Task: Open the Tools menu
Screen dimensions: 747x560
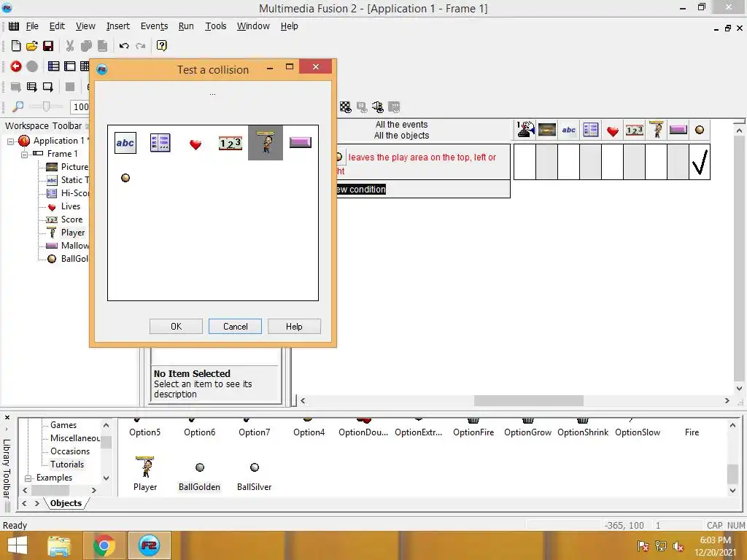Action: tap(215, 26)
